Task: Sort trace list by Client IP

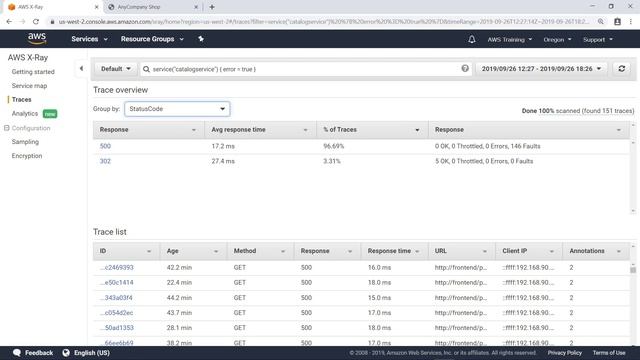Action: pyautogui.click(x=529, y=251)
